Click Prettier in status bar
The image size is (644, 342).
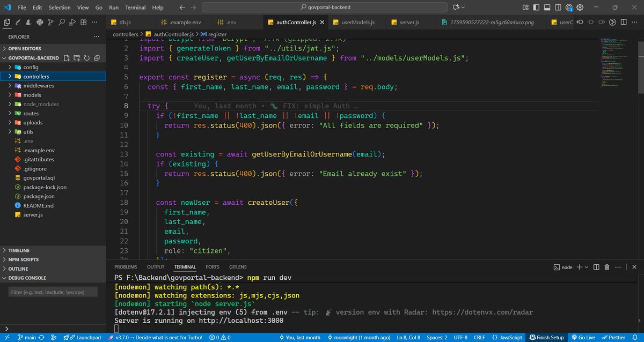tap(613, 338)
